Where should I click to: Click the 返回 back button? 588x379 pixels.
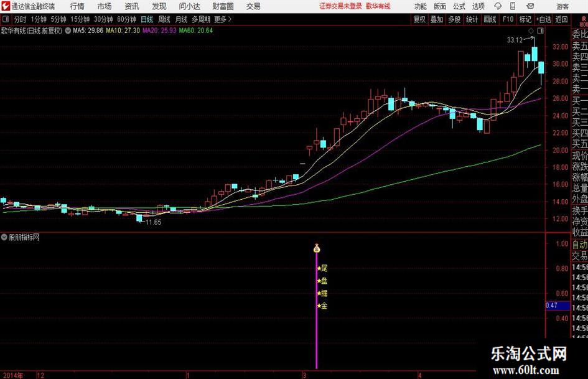(562, 19)
